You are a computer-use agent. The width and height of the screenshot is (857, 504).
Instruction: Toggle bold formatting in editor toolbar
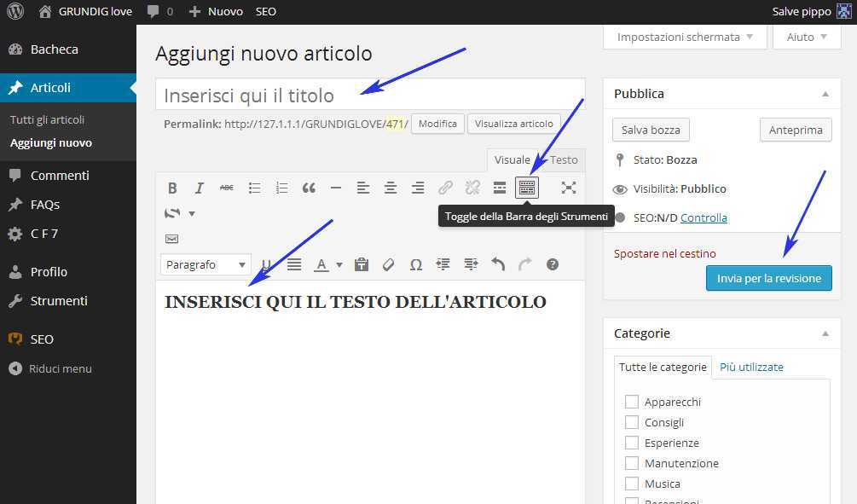tap(172, 188)
